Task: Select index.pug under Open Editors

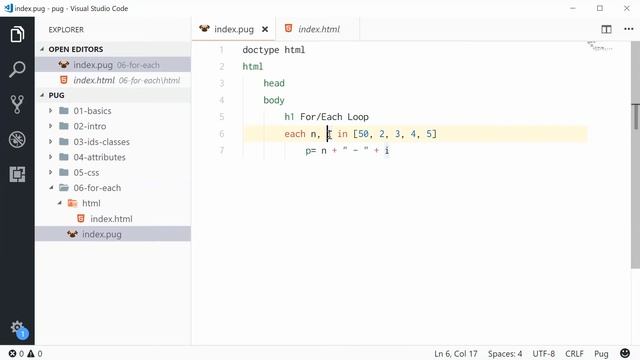Action: (113, 65)
